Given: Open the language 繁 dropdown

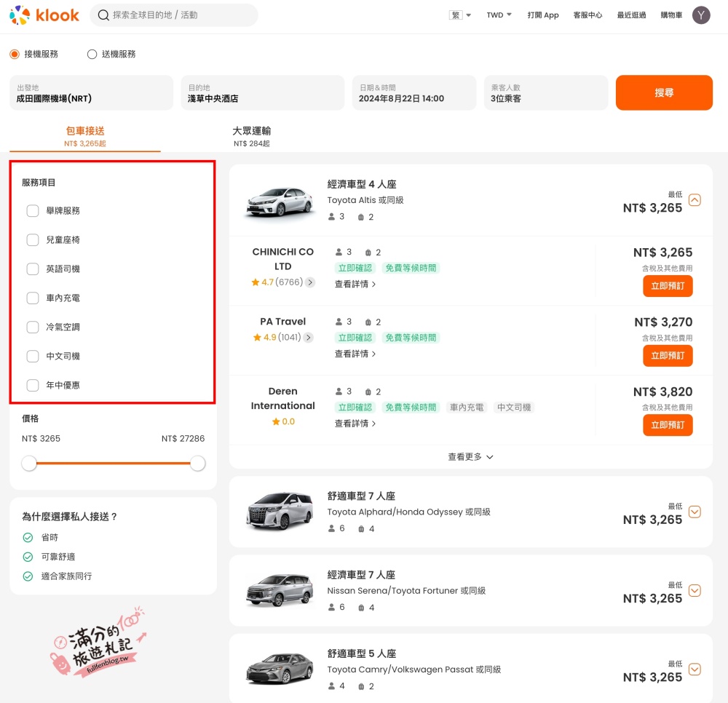Looking at the screenshot, I should (x=460, y=15).
